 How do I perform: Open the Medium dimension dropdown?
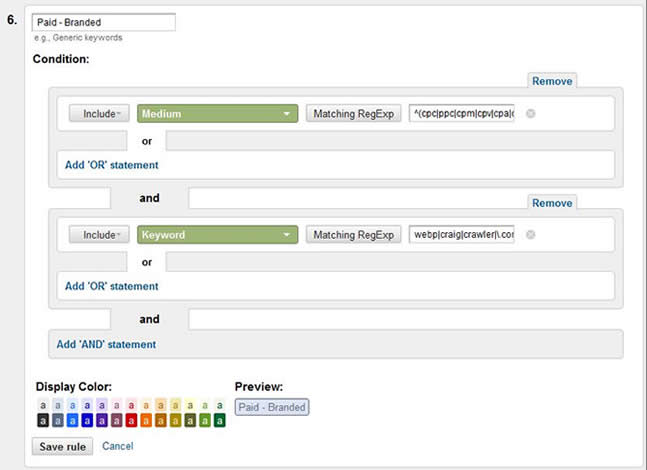(217, 113)
